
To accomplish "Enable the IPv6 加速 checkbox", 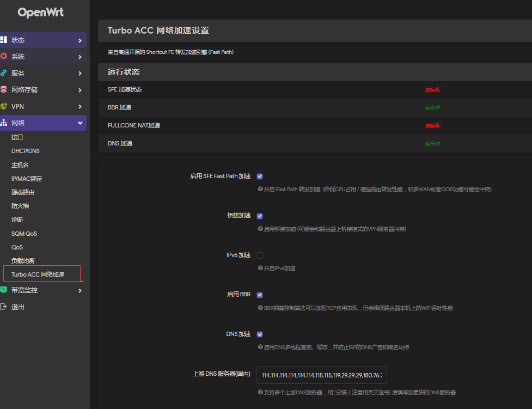I will click(260, 255).
